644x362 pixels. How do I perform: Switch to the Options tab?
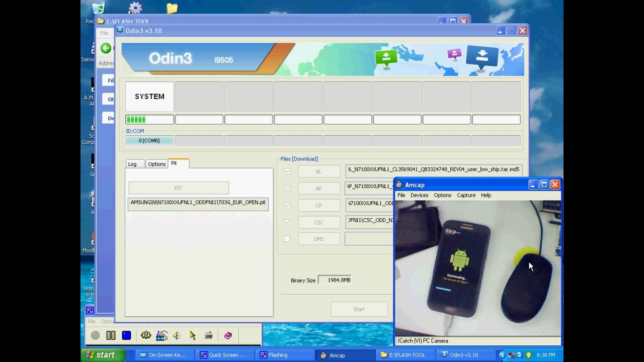click(156, 164)
